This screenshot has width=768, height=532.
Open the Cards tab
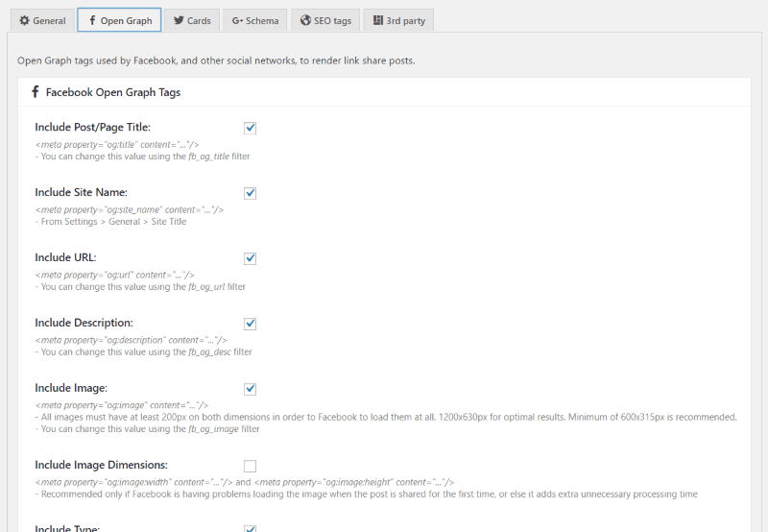coord(191,20)
